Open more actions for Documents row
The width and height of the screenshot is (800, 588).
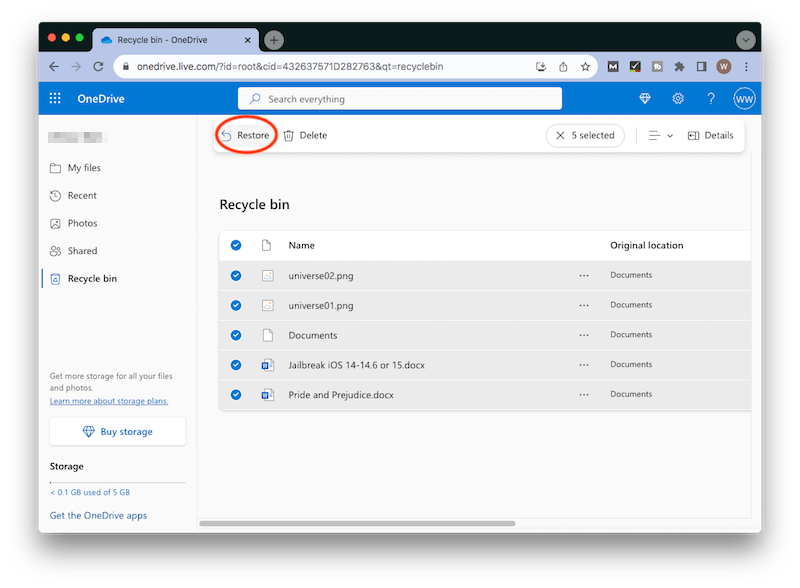pos(583,334)
